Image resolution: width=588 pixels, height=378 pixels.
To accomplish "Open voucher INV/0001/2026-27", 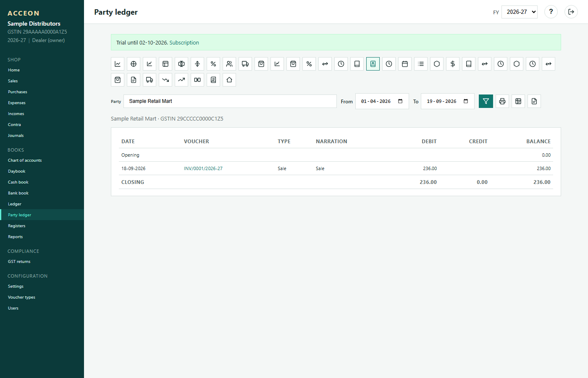I will point(203,168).
